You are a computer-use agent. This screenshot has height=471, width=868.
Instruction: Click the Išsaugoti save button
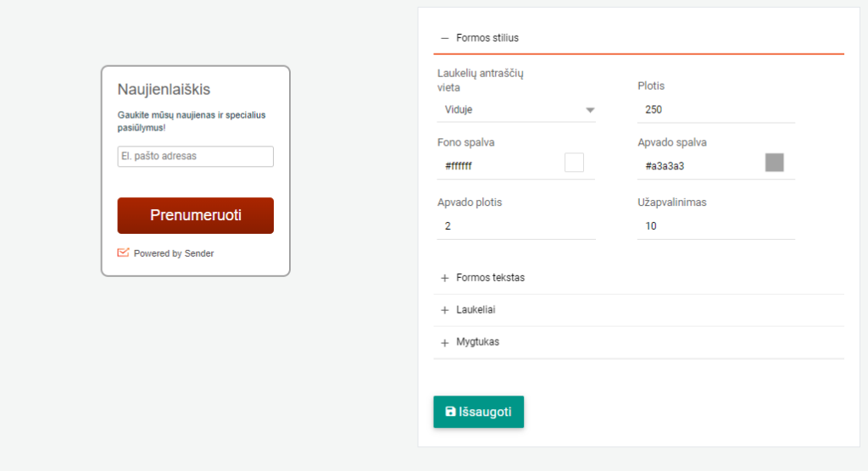coord(478,412)
